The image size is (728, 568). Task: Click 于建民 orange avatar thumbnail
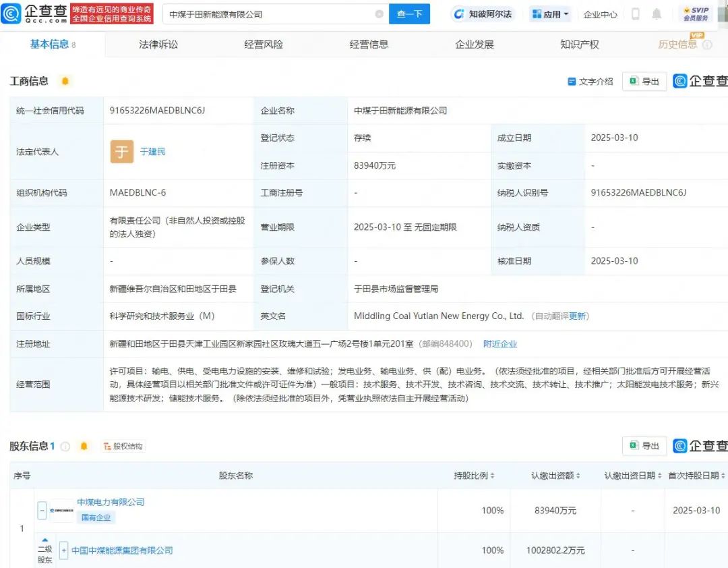pos(122,152)
